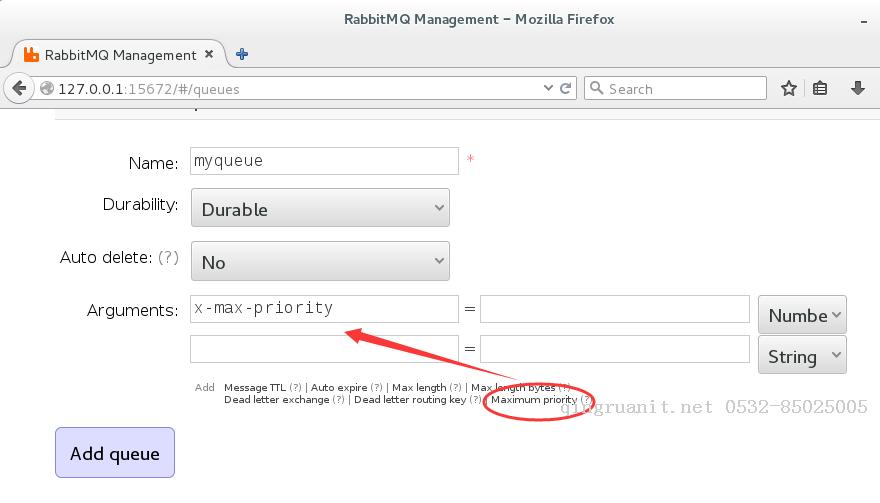Click the value field for x-max-priority argument

(614, 309)
